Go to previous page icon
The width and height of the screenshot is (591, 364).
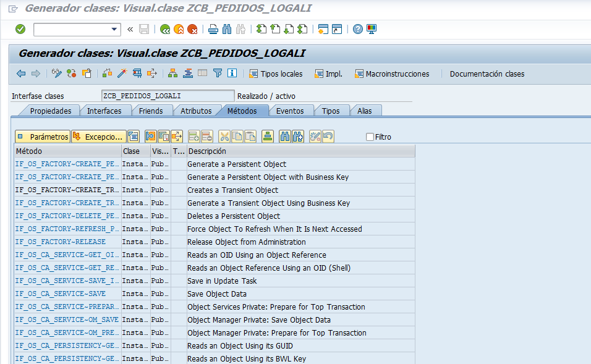[x=275, y=29]
